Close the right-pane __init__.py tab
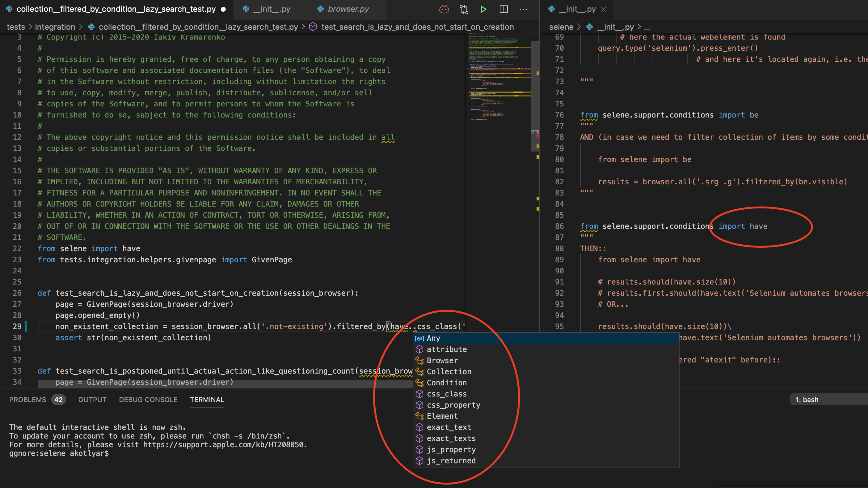 pyautogui.click(x=604, y=9)
